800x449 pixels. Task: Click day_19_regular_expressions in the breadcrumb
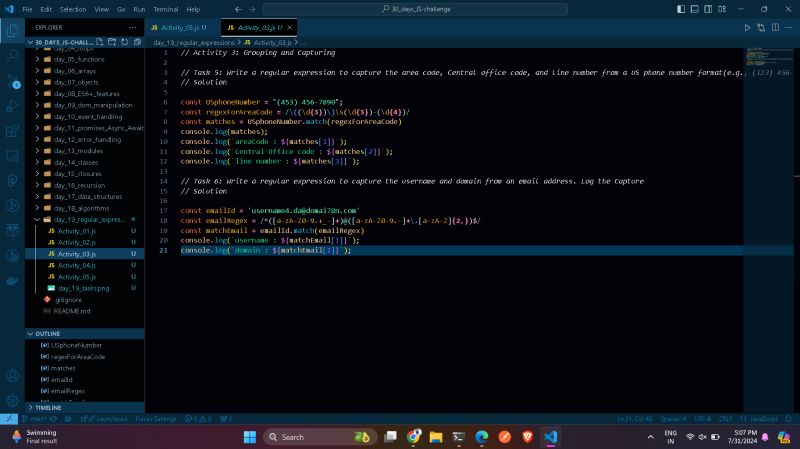point(194,42)
